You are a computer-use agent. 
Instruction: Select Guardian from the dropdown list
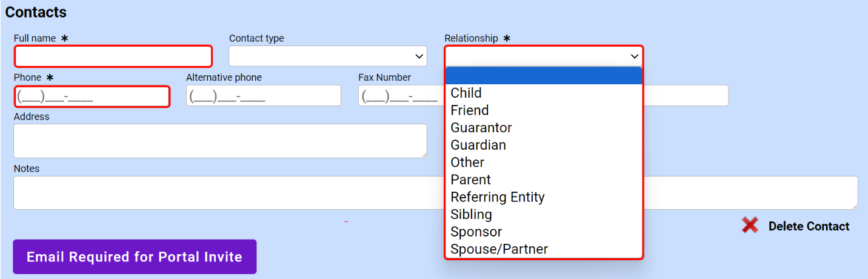pyautogui.click(x=478, y=145)
